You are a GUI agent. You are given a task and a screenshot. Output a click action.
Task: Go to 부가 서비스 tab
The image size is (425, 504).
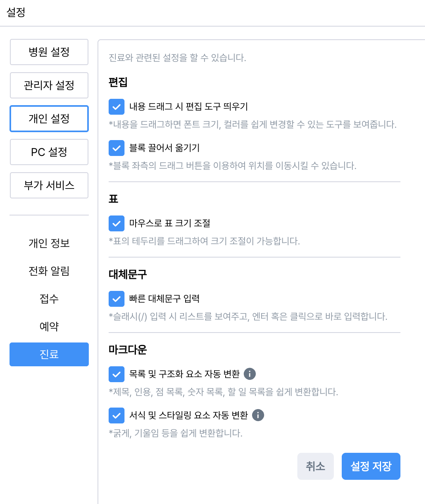click(49, 185)
